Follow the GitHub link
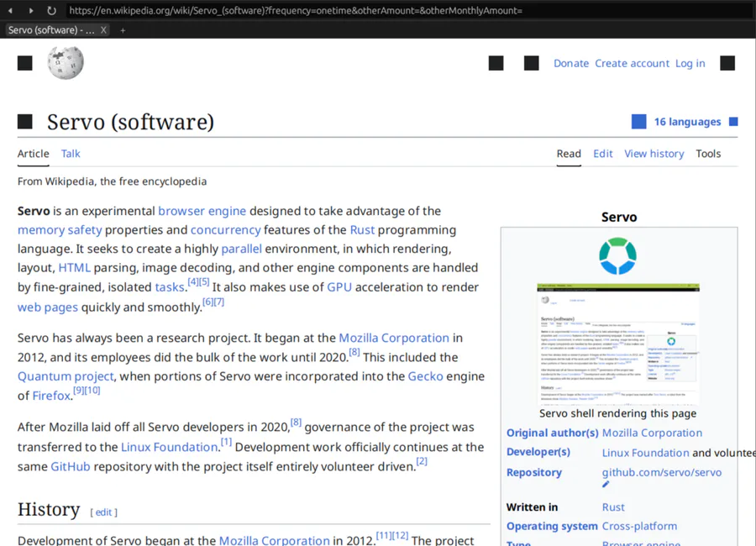This screenshot has height=546, width=756. [71, 466]
